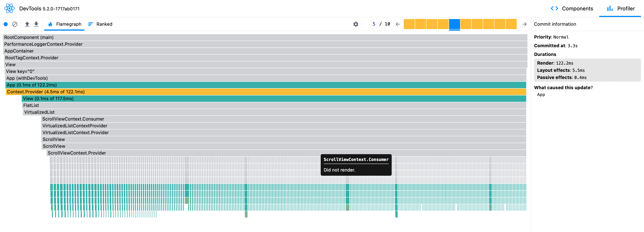Click the DevTools version label 5.2.0-1717ab0171
Image resolution: width=644 pixels, height=232 pixels.
(x=61, y=9)
